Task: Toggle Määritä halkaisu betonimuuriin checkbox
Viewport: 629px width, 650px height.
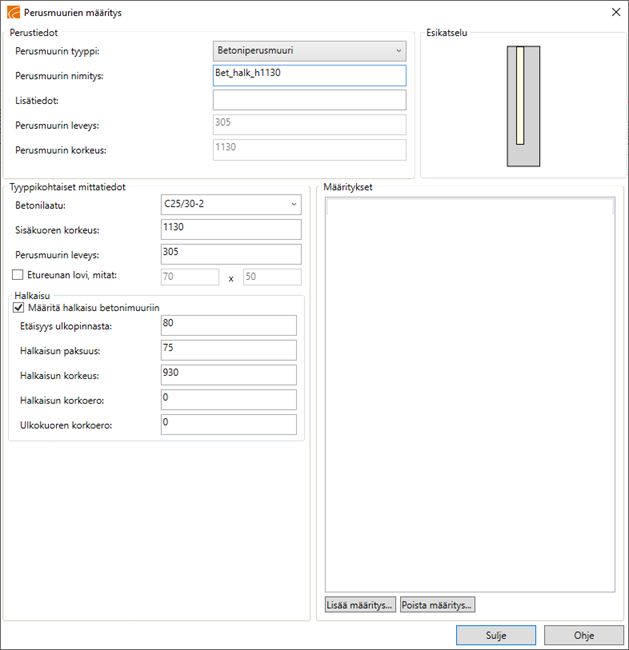Action: (19, 308)
